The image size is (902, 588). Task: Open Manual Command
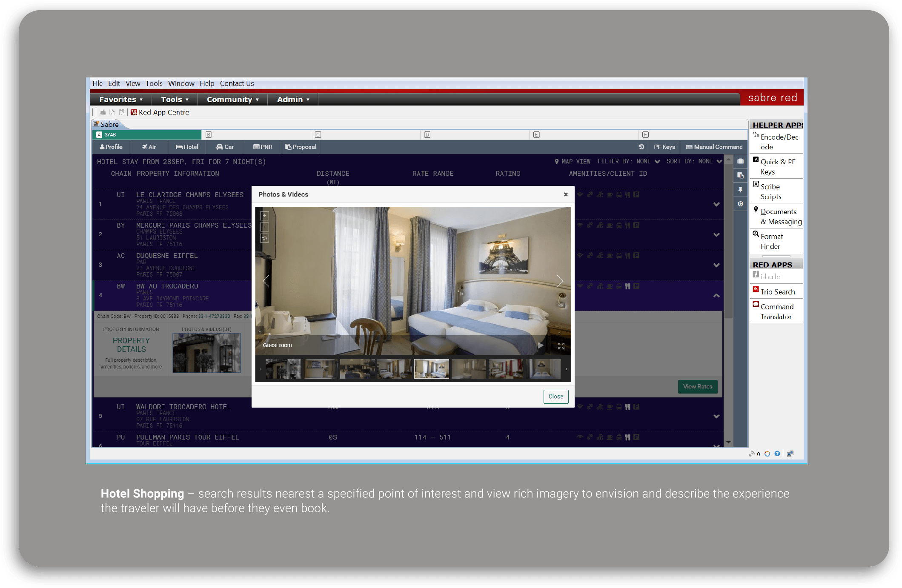point(714,147)
